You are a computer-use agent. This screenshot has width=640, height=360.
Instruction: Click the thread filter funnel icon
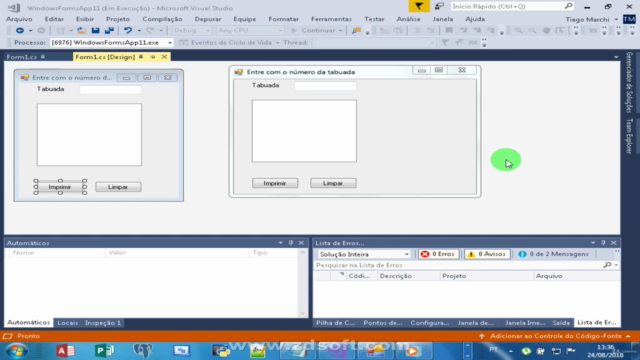[x=445, y=42]
